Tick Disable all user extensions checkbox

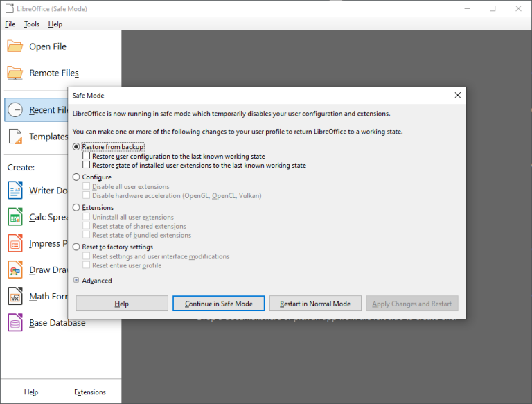(x=87, y=186)
